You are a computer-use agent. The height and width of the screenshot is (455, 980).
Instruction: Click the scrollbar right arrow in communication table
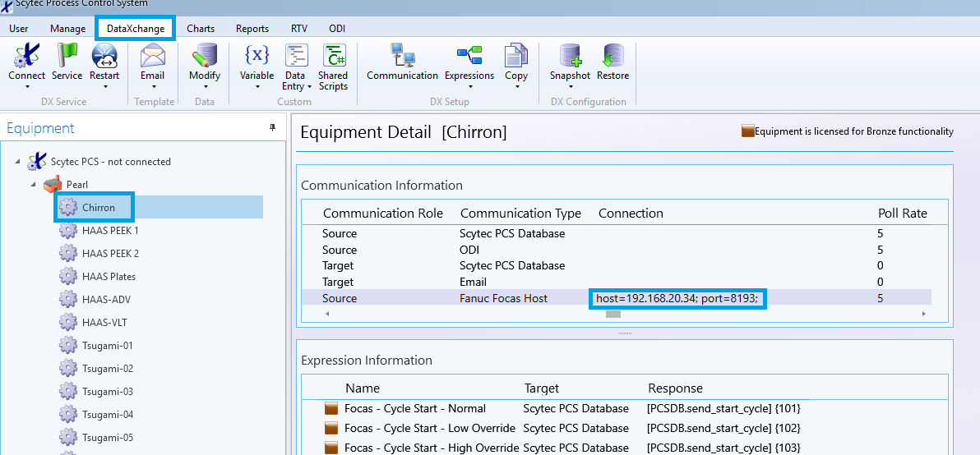pos(924,313)
